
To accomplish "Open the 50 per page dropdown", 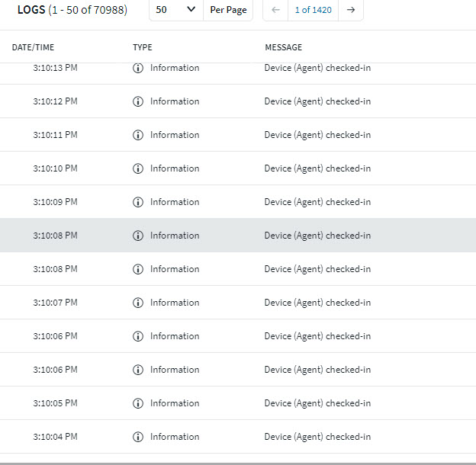I will 175,10.
